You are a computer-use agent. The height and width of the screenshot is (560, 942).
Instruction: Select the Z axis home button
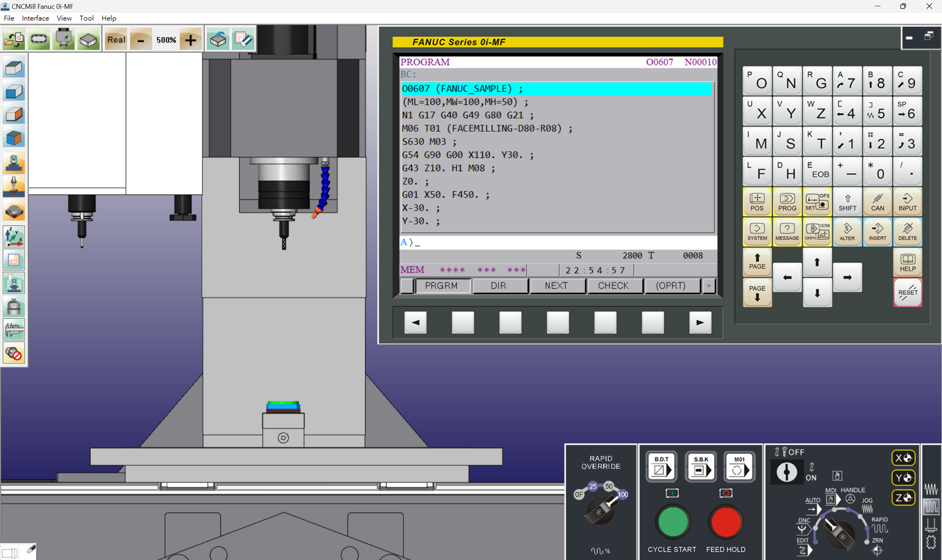click(x=903, y=498)
